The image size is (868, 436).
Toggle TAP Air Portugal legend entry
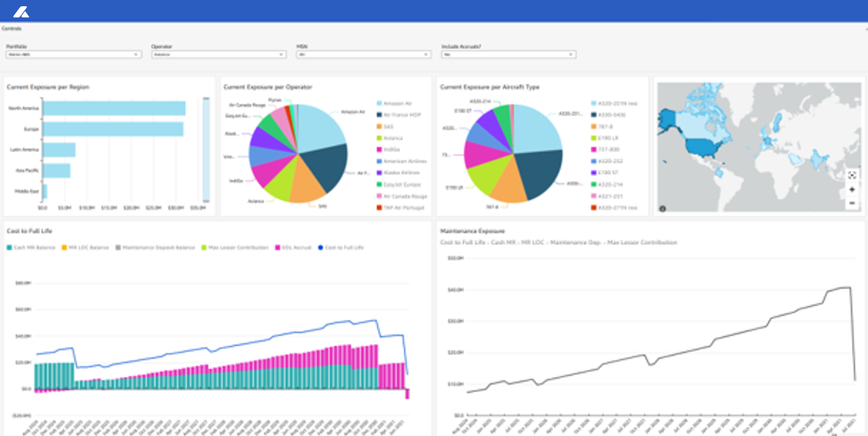tap(400, 208)
